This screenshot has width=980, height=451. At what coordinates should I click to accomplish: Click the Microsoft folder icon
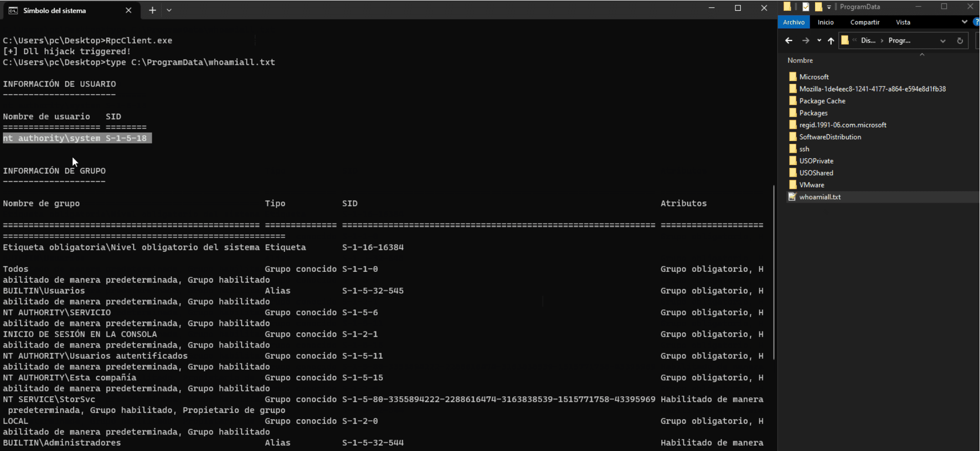tap(793, 77)
